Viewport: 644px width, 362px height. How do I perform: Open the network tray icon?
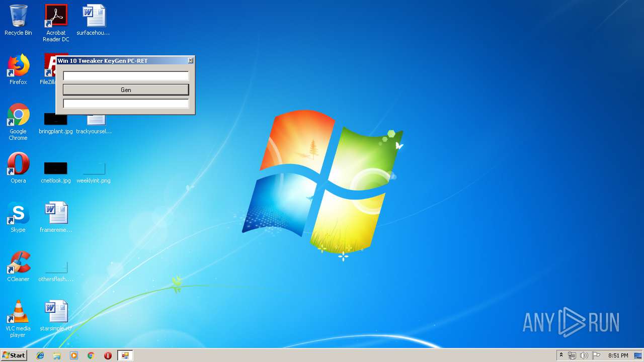click(x=572, y=355)
